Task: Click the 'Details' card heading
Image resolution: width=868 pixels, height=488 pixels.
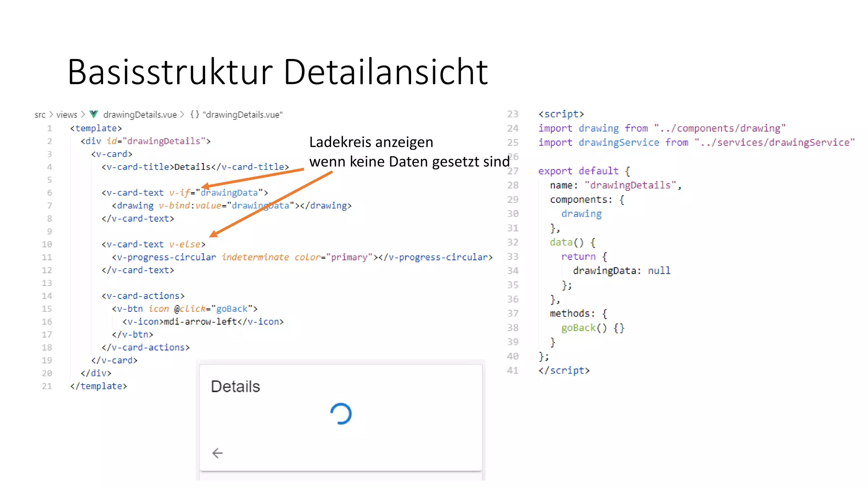Action: [235, 386]
